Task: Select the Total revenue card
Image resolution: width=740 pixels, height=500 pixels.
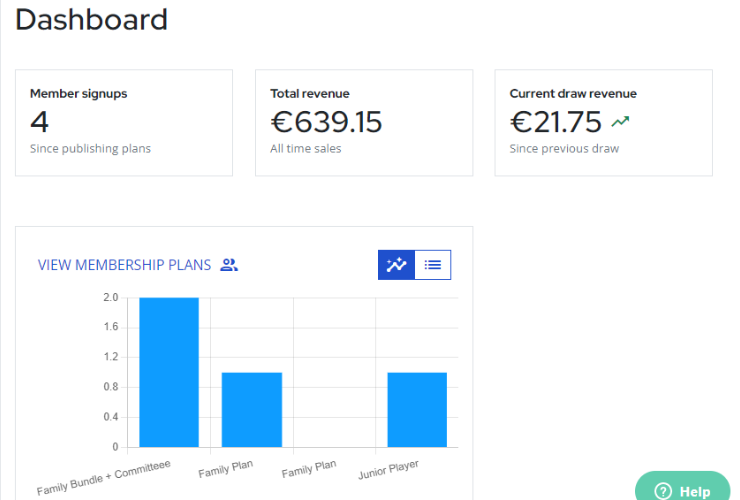Action: tap(364, 123)
